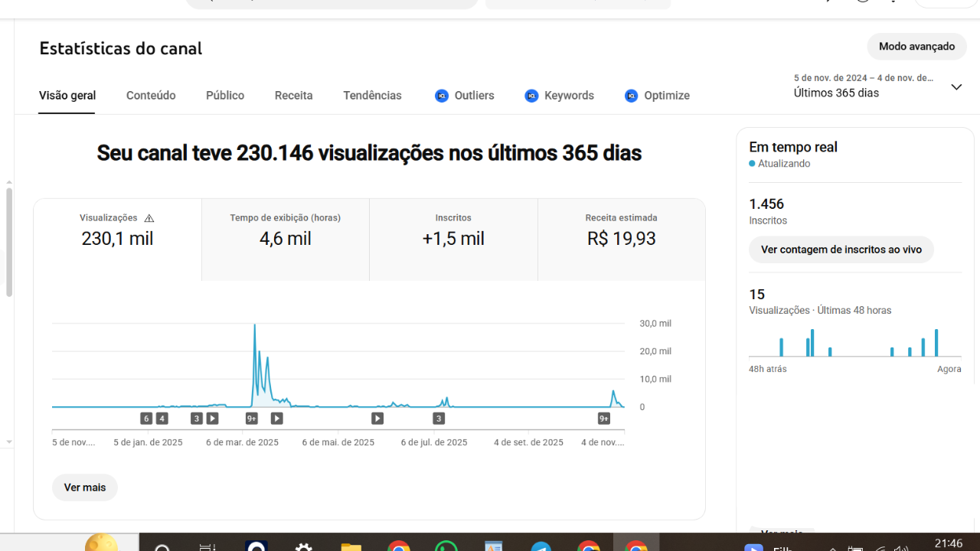Click the '5 de jan. de 2025' axis date

pos(148,442)
